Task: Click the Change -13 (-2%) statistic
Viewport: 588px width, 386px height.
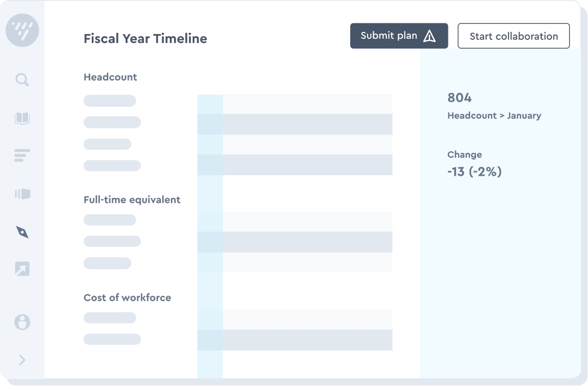Action: [x=474, y=171]
